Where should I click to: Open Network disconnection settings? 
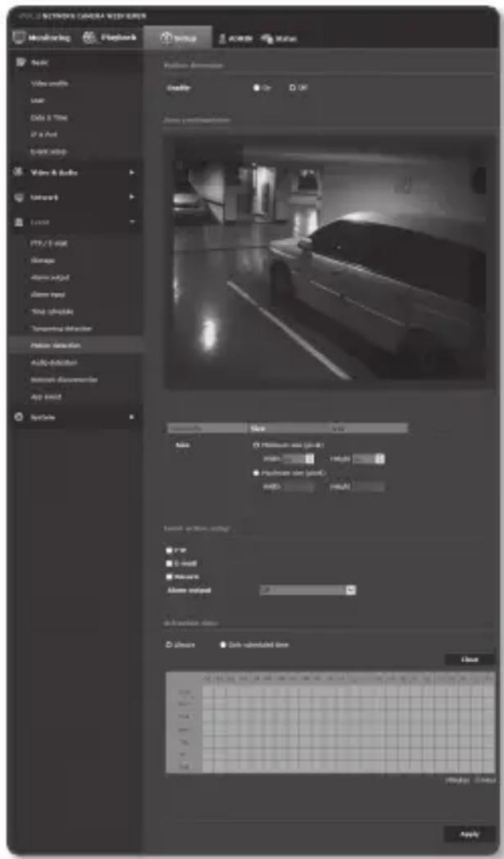[64, 380]
